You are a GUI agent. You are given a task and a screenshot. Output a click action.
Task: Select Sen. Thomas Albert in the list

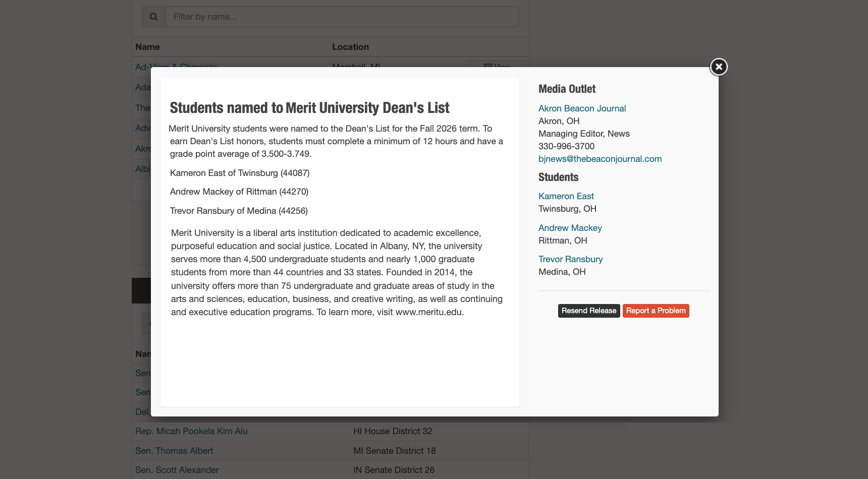click(174, 451)
